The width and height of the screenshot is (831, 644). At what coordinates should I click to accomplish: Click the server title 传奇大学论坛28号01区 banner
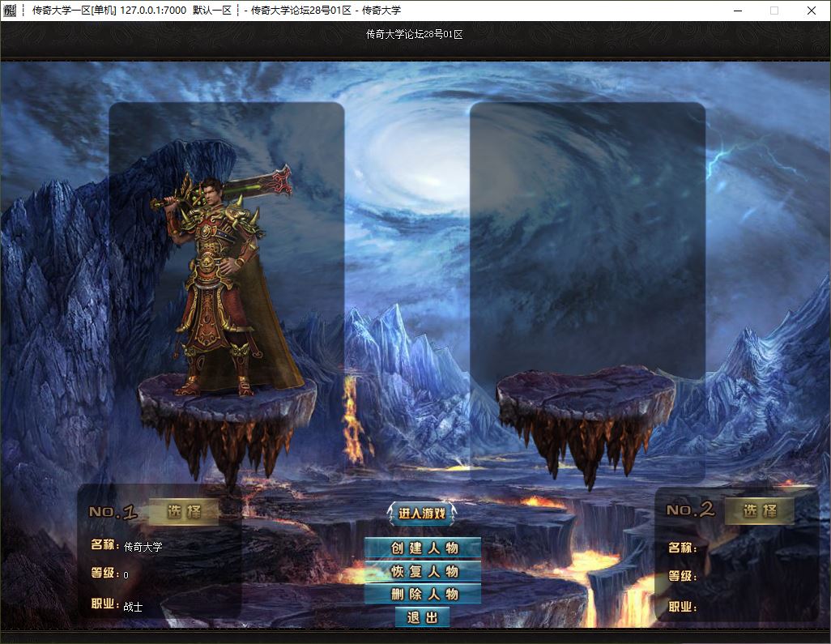pos(415,35)
